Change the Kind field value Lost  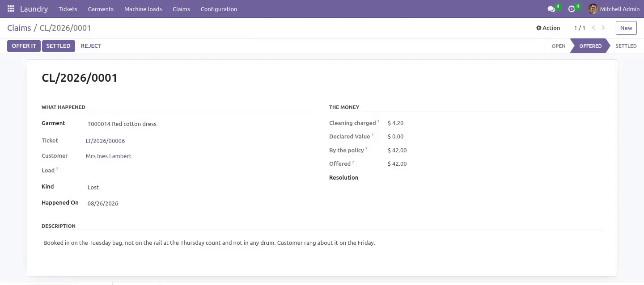[x=200, y=187]
